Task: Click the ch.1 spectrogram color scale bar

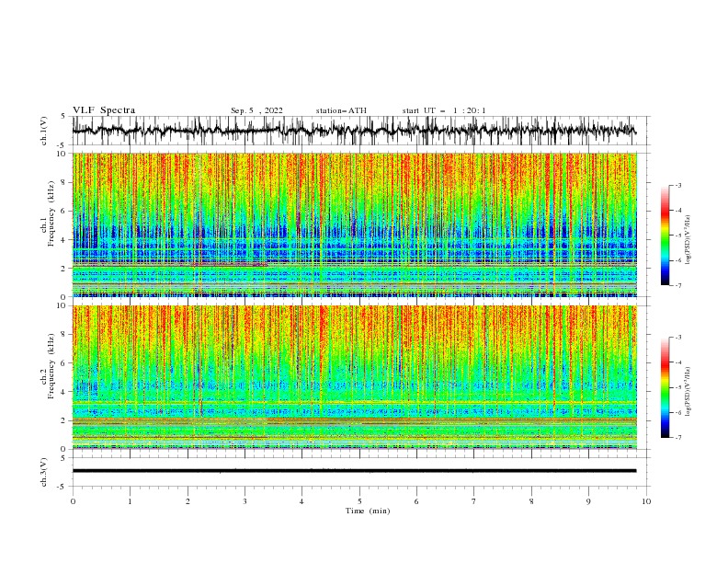Action: coord(665,236)
